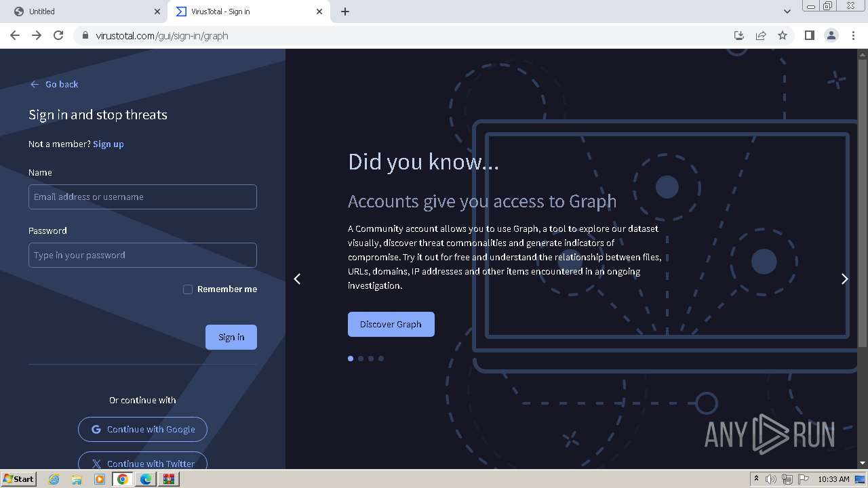Open Chrome from the taskbar
Screen dimensions: 868x488
point(123,479)
